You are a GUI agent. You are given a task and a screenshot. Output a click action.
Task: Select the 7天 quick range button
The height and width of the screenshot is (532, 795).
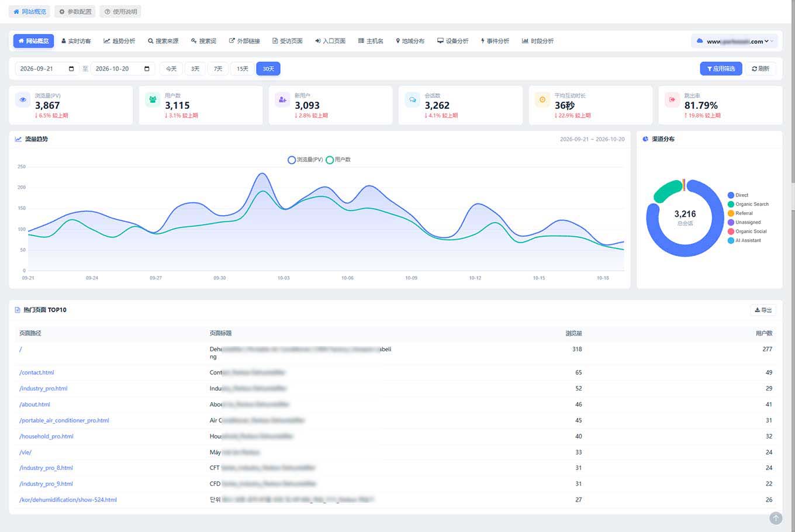(x=218, y=69)
